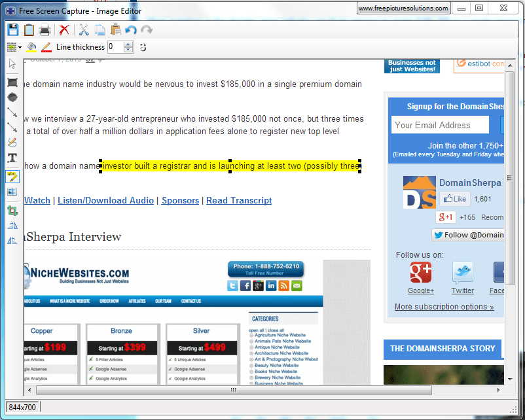Maximize the Image Editor window
The height and width of the screenshot is (420, 525).
click(x=479, y=8)
